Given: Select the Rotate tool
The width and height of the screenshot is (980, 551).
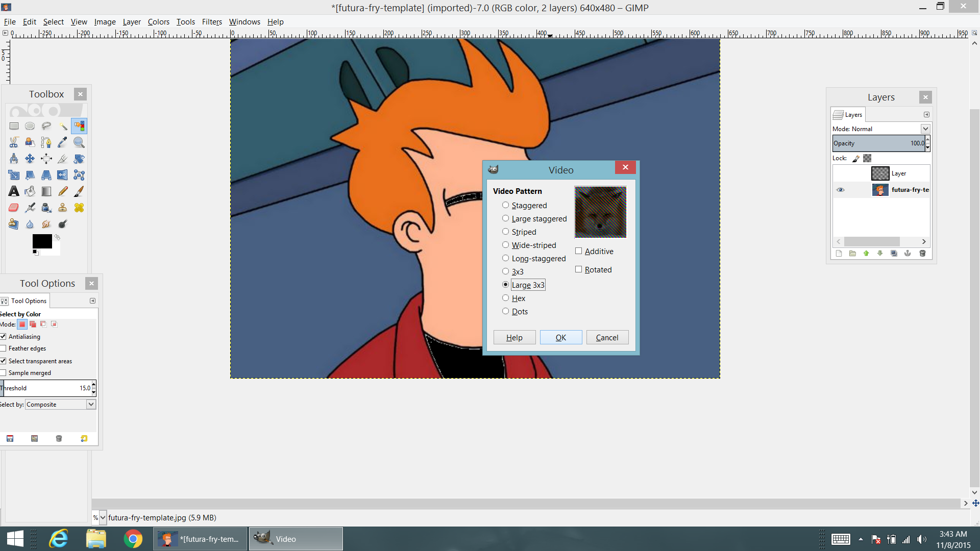Looking at the screenshot, I should (79, 159).
